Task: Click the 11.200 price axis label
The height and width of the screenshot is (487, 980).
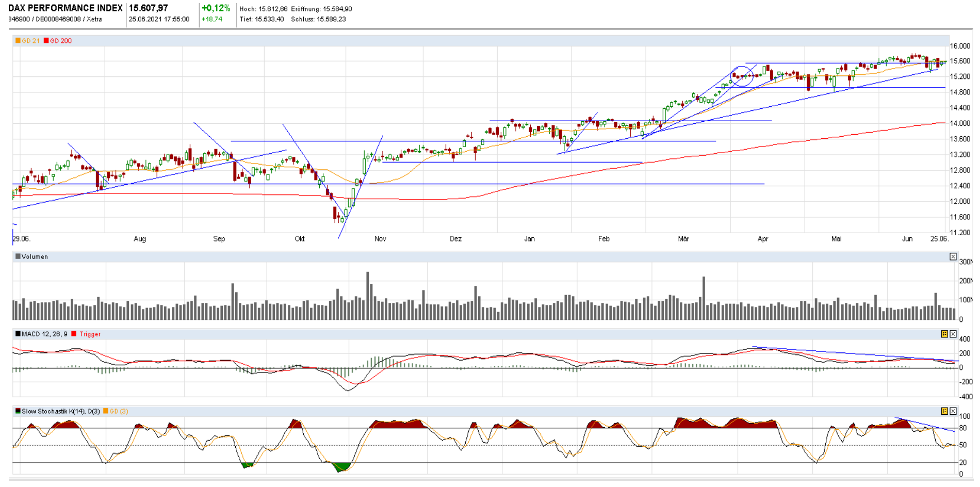Action: coord(960,233)
